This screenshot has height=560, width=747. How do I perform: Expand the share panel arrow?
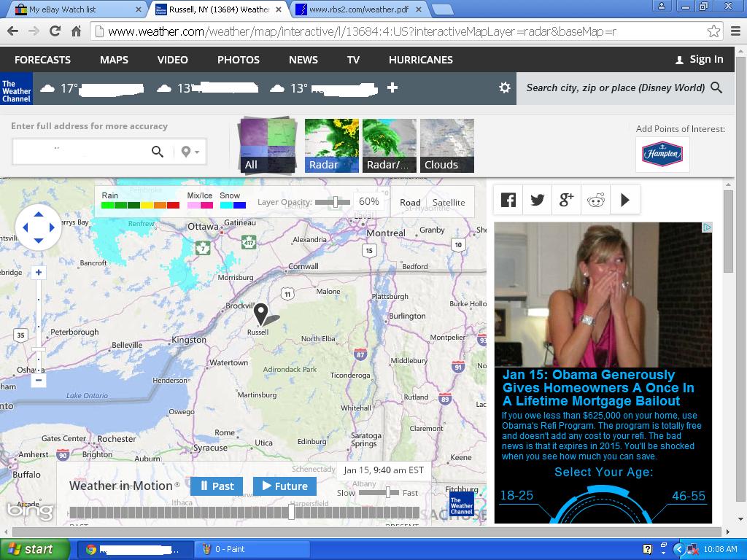tap(625, 200)
